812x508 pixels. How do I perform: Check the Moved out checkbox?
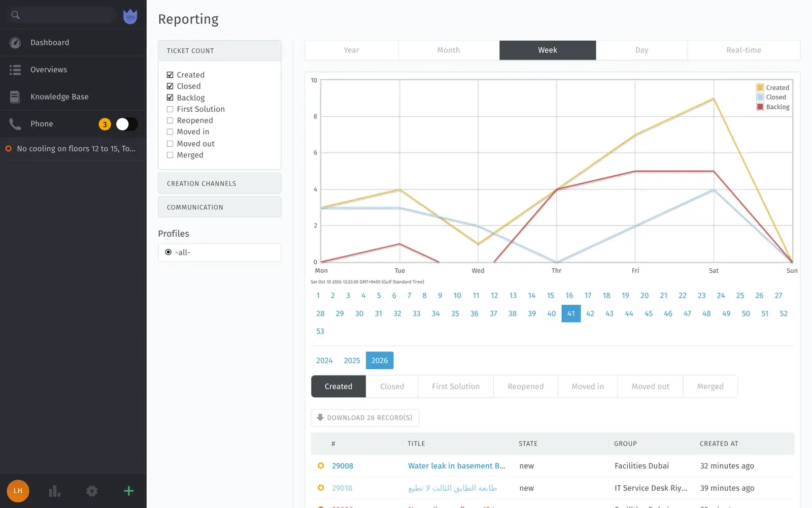coord(170,144)
